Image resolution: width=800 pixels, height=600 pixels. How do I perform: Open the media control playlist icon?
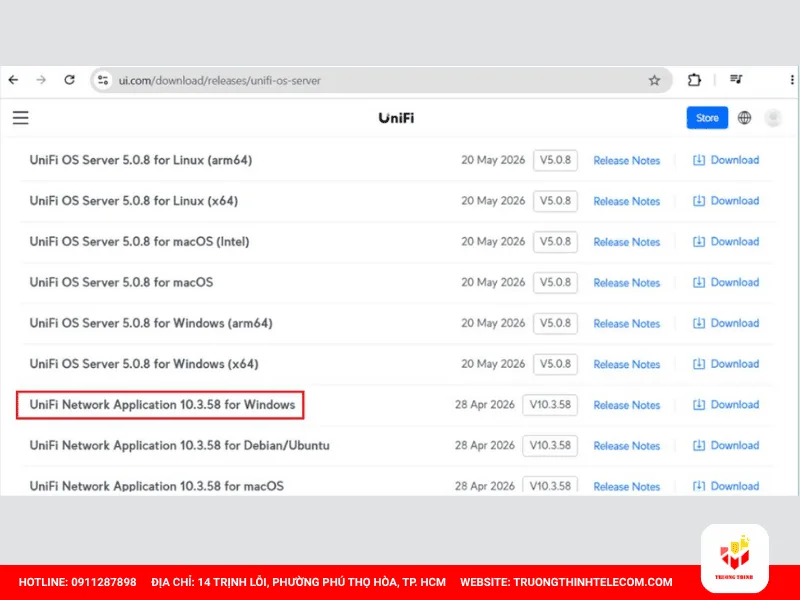click(x=736, y=80)
